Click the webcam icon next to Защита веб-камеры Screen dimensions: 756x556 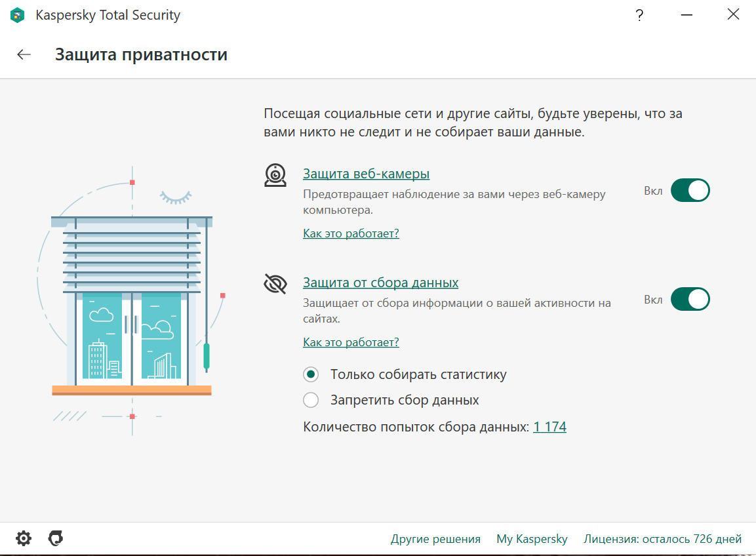[x=275, y=175]
